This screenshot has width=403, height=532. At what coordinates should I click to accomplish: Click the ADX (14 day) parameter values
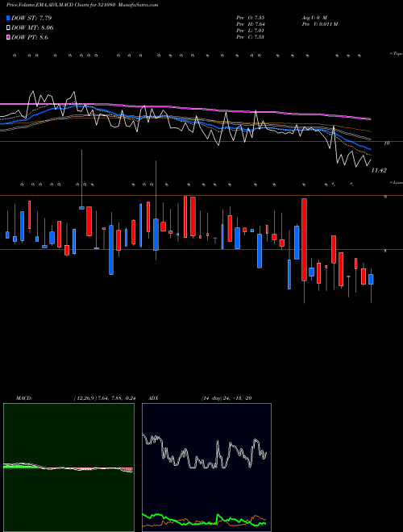(x=226, y=398)
